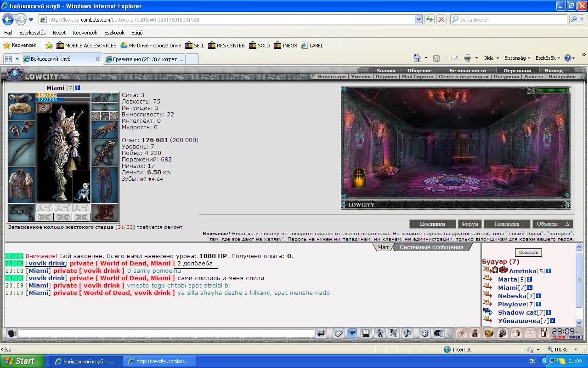The height and width of the screenshot is (368, 588).
Task: Switch to the Чат tab
Action: pyautogui.click(x=383, y=247)
